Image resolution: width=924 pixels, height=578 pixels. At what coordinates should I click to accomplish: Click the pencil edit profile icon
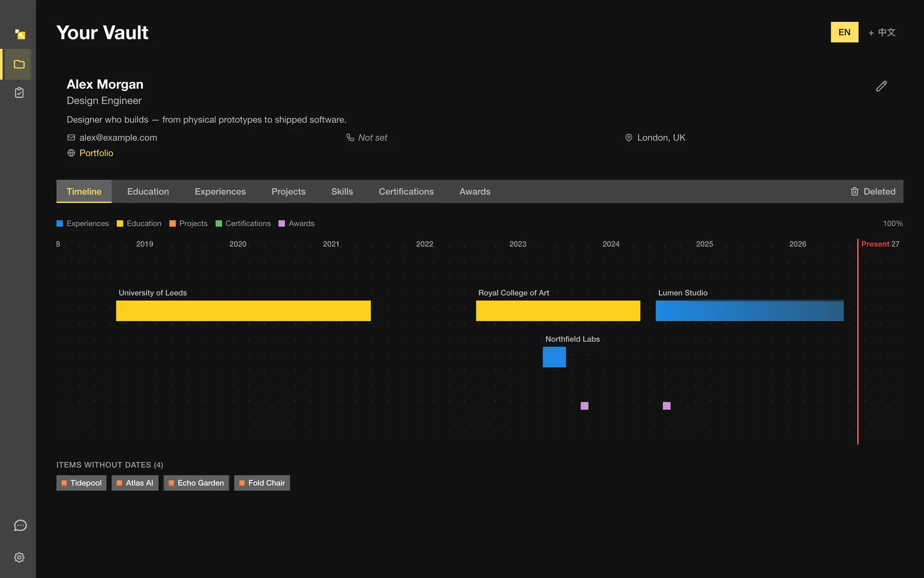[881, 86]
